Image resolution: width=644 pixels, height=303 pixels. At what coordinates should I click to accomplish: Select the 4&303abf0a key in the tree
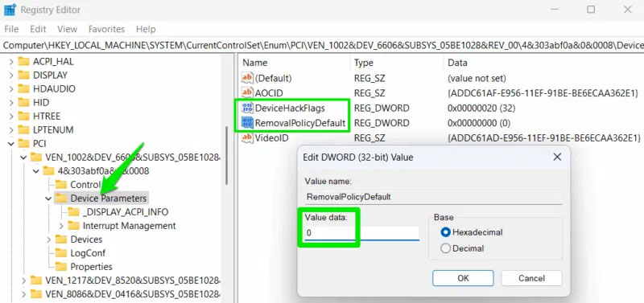point(103,171)
